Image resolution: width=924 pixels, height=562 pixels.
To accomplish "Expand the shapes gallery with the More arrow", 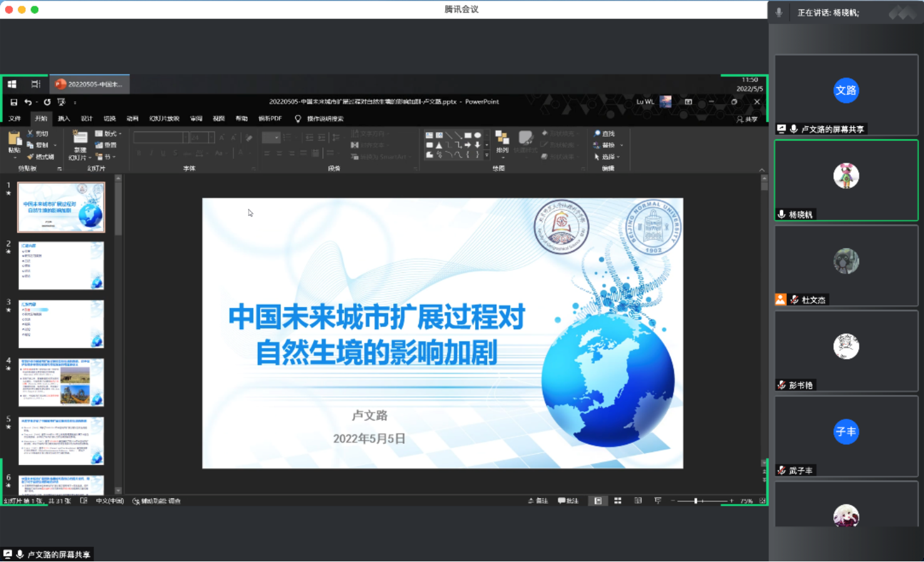I will (x=486, y=155).
